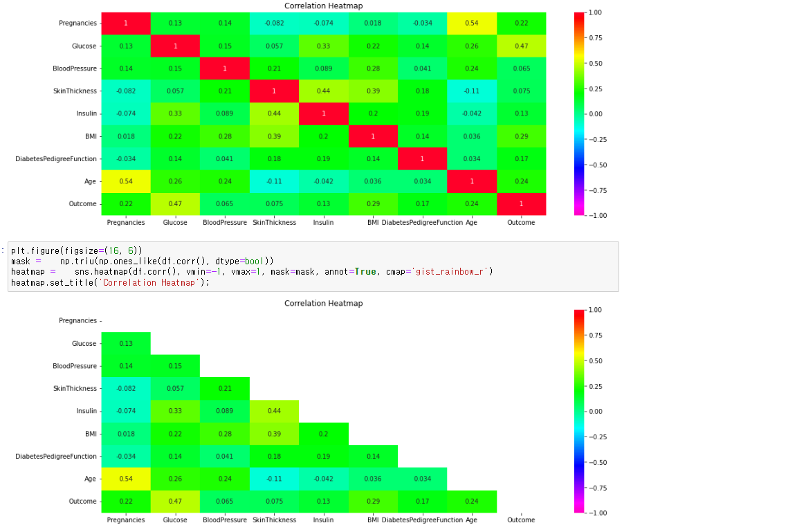
Task: Select the Glucose row label on top heatmap
Action: (x=83, y=46)
